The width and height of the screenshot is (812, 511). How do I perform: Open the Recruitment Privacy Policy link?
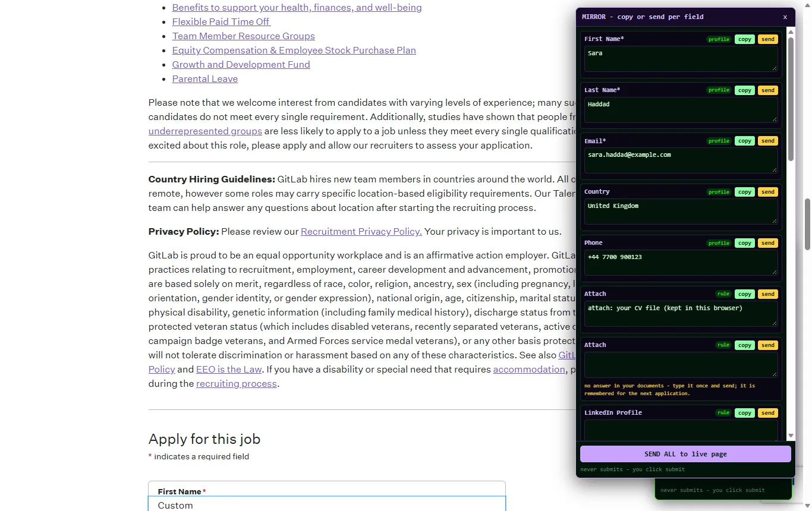[361, 232]
